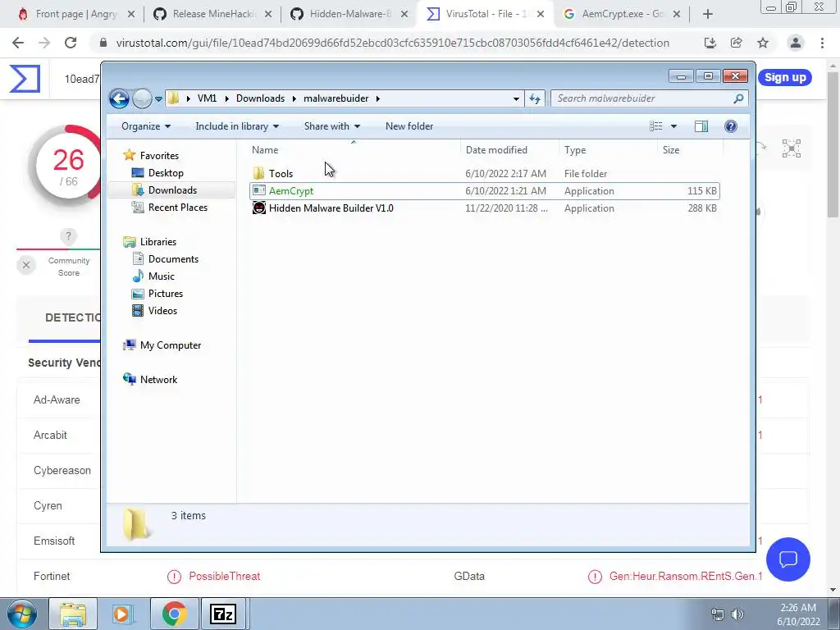
Task: Select Favorites in navigation pane
Action: click(x=159, y=156)
